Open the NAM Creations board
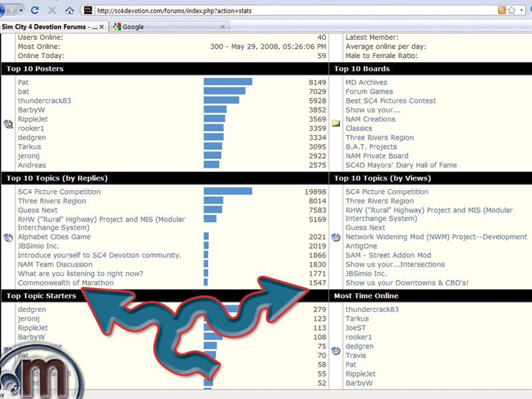 [x=370, y=119]
